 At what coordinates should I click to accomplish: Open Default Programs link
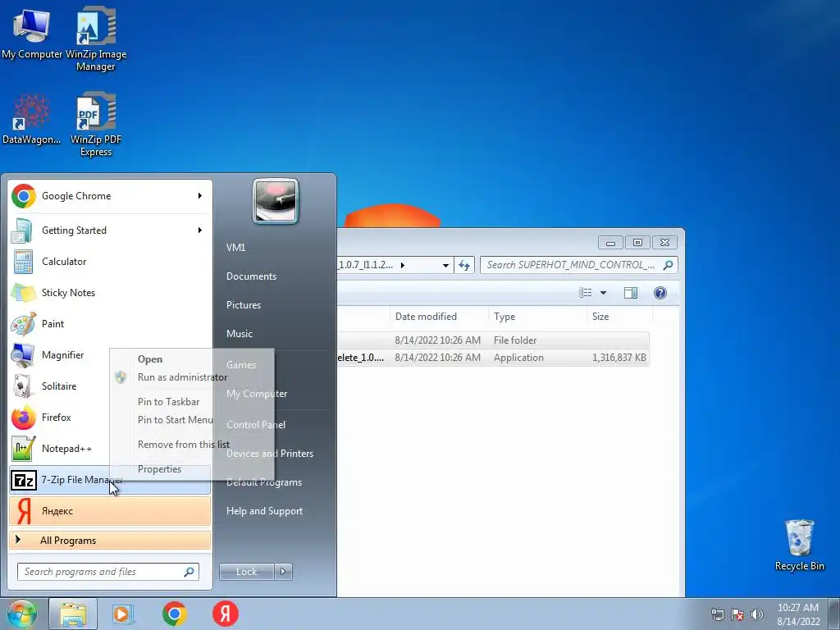tap(263, 482)
